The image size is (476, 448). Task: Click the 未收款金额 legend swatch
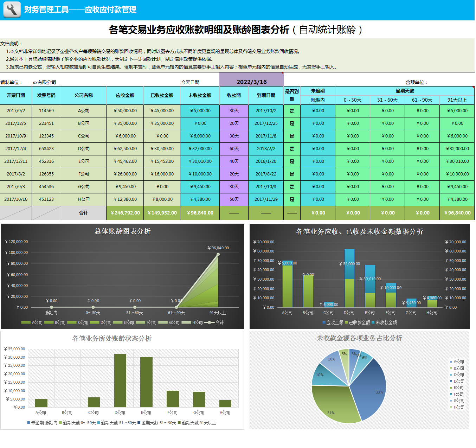(x=373, y=322)
